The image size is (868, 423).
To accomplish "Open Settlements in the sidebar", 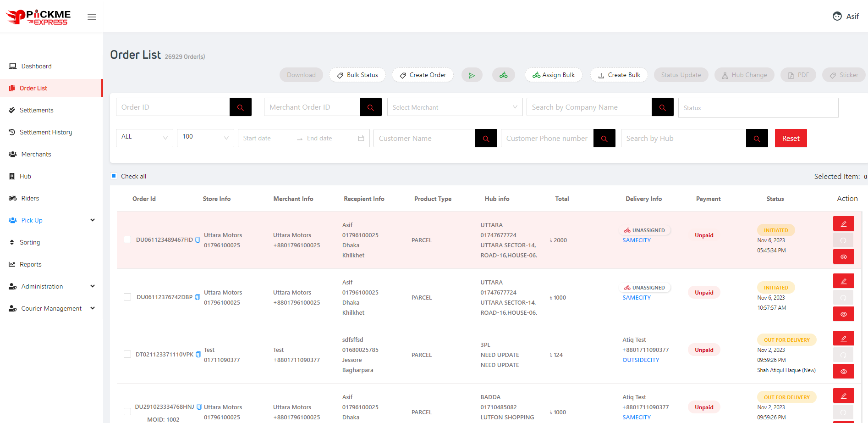I will point(36,110).
